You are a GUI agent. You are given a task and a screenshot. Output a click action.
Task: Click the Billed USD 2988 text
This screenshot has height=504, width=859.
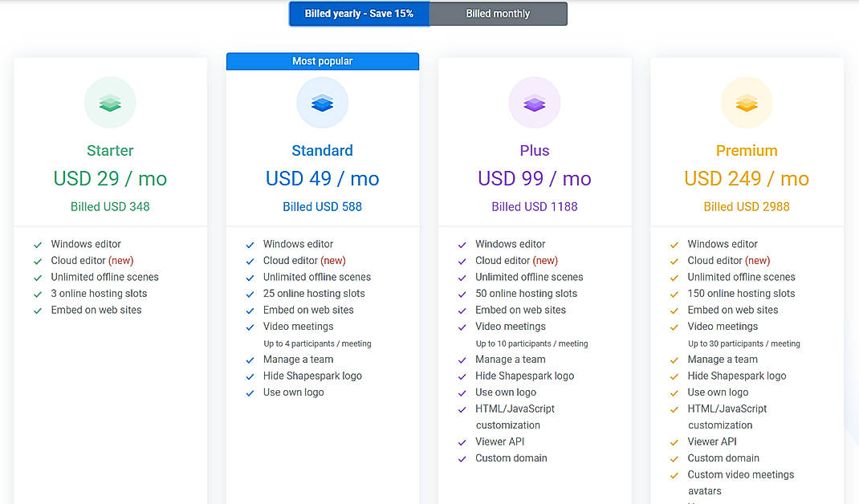(x=747, y=206)
